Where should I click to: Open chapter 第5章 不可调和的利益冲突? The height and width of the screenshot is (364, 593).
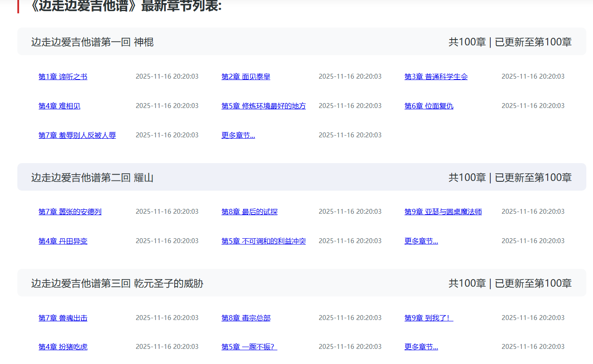(264, 240)
